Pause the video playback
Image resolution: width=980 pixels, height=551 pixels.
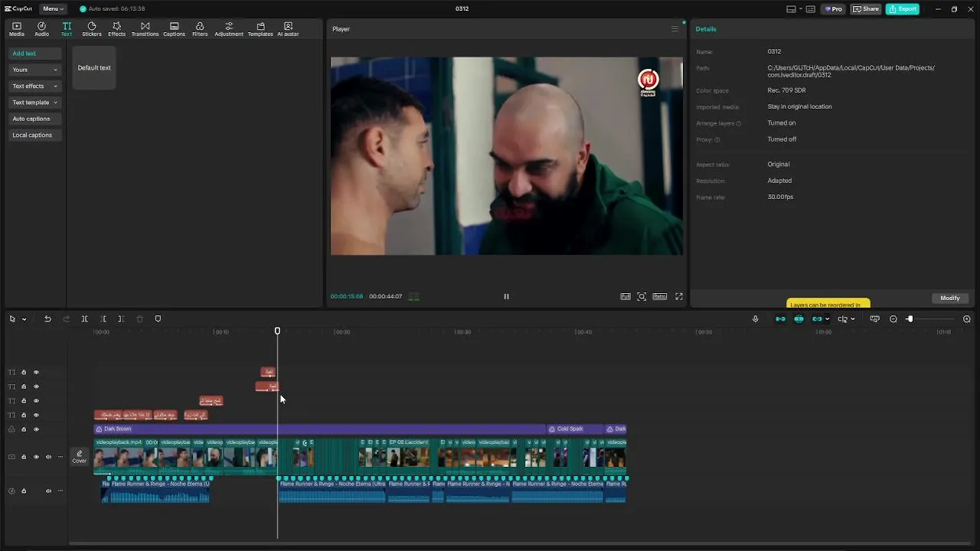[x=506, y=296]
